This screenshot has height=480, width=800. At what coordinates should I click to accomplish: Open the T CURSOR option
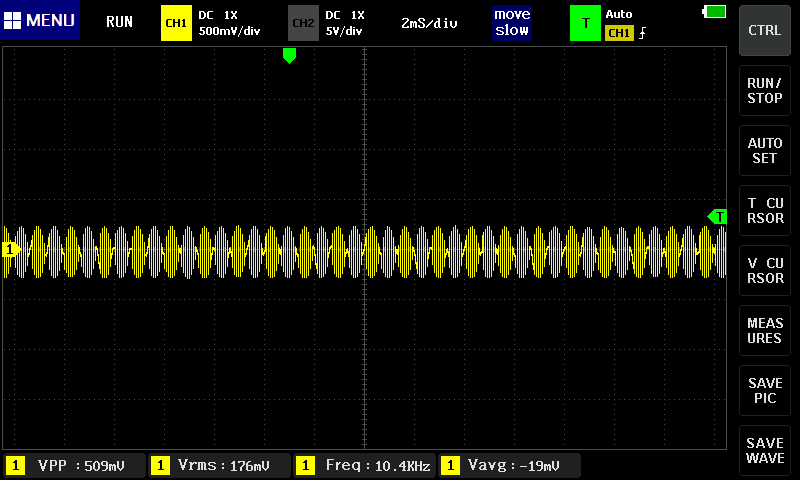coord(765,211)
